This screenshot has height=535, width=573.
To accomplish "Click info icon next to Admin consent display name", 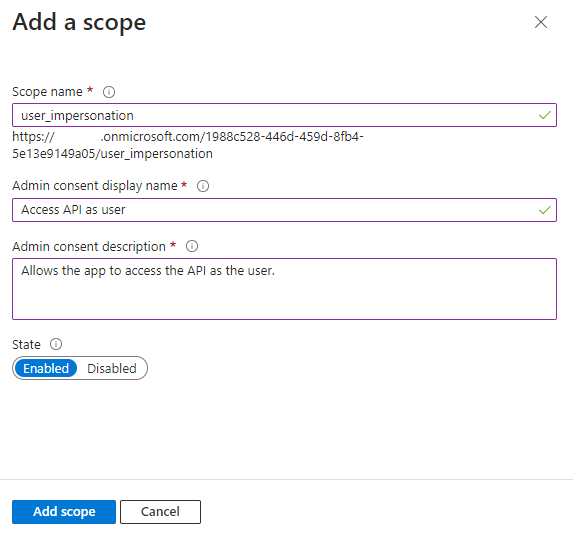I will click(203, 186).
